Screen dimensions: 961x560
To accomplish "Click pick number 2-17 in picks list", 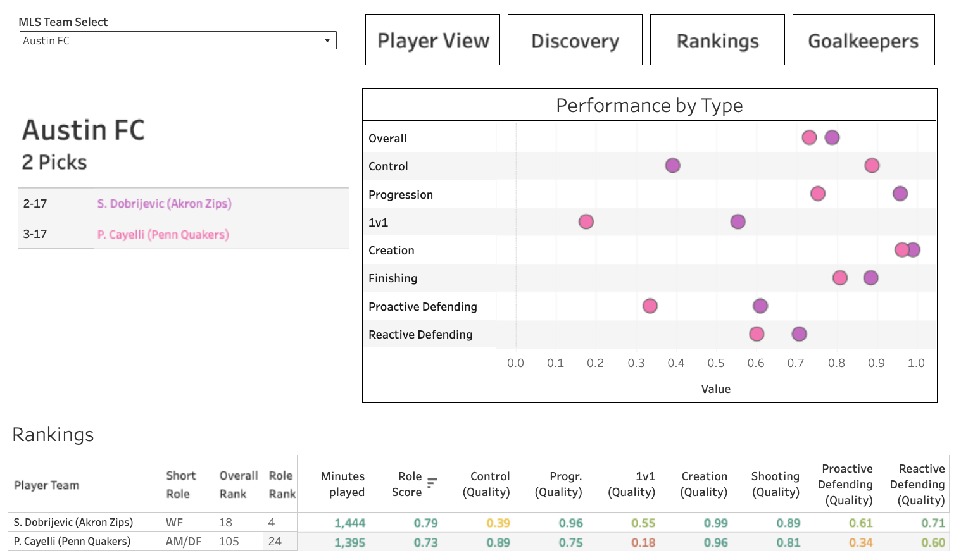I will pyautogui.click(x=35, y=204).
